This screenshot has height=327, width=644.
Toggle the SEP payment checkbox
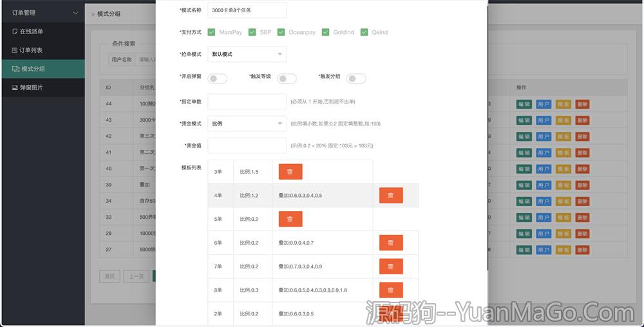[252, 32]
